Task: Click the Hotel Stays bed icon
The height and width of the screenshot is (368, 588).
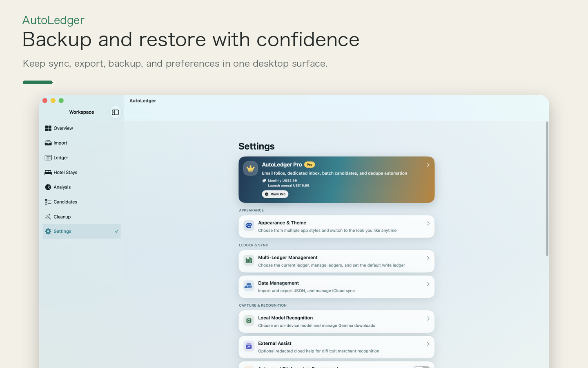Action: [48, 173]
